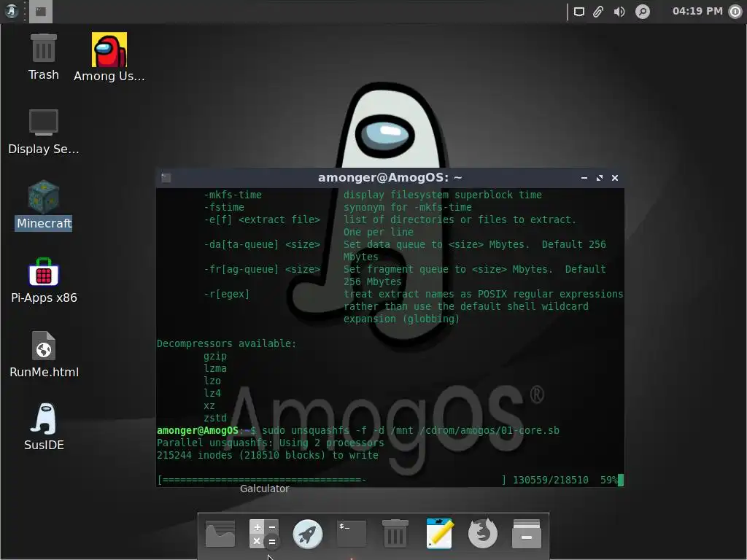Click the 'lz4' decompressor entry
The height and width of the screenshot is (560, 747).
pyautogui.click(x=212, y=393)
